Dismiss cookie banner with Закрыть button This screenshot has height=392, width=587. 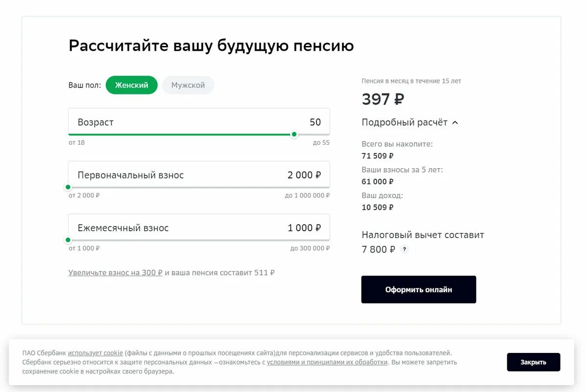(533, 362)
